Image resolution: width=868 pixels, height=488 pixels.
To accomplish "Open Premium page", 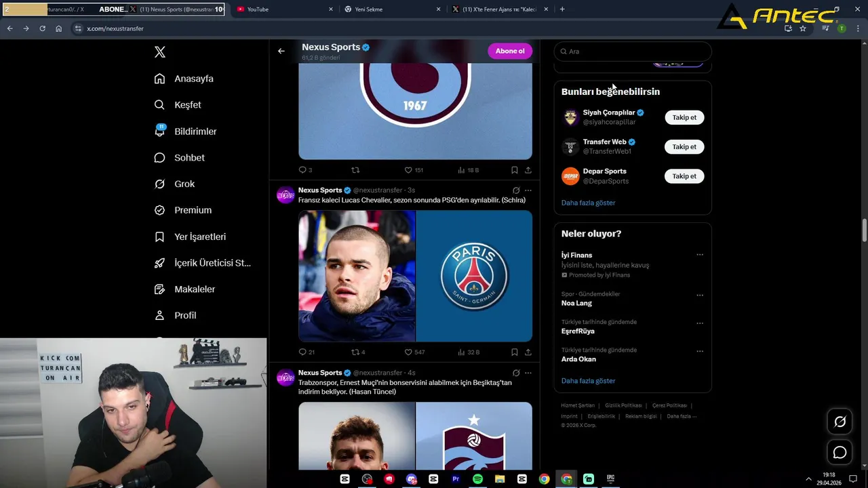I will coord(182,210).
